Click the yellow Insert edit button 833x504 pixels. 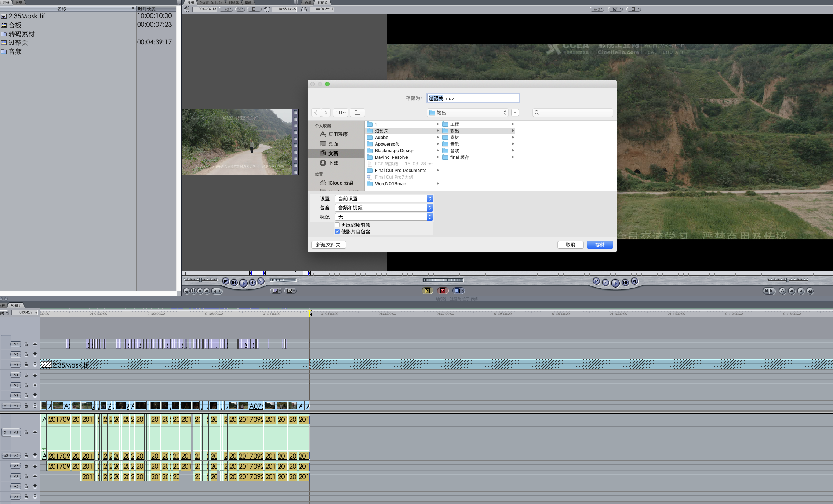[x=427, y=291]
